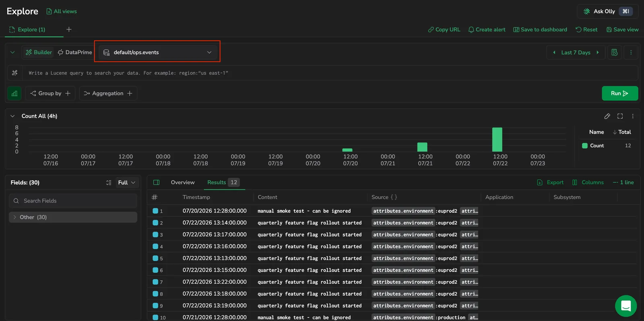Select the Explore (1) tab
The image size is (644, 321).
click(27, 29)
